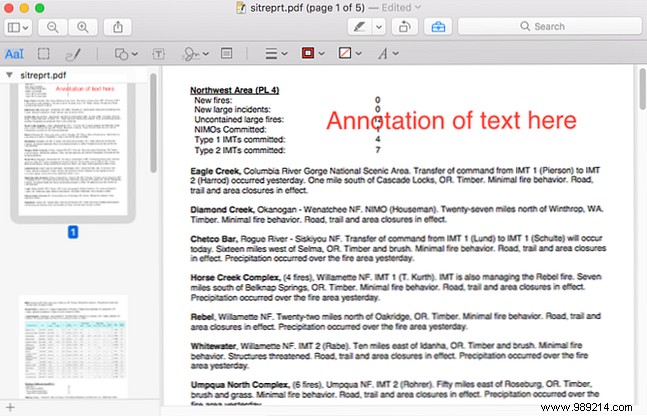Click the Search field
Viewport: 647px width, 416px height.
point(550,26)
